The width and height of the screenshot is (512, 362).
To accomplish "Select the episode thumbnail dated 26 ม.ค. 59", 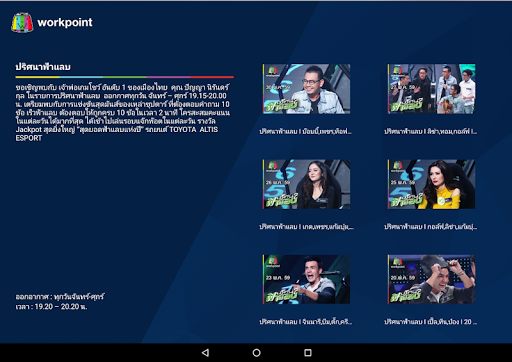I will pos(306,184).
